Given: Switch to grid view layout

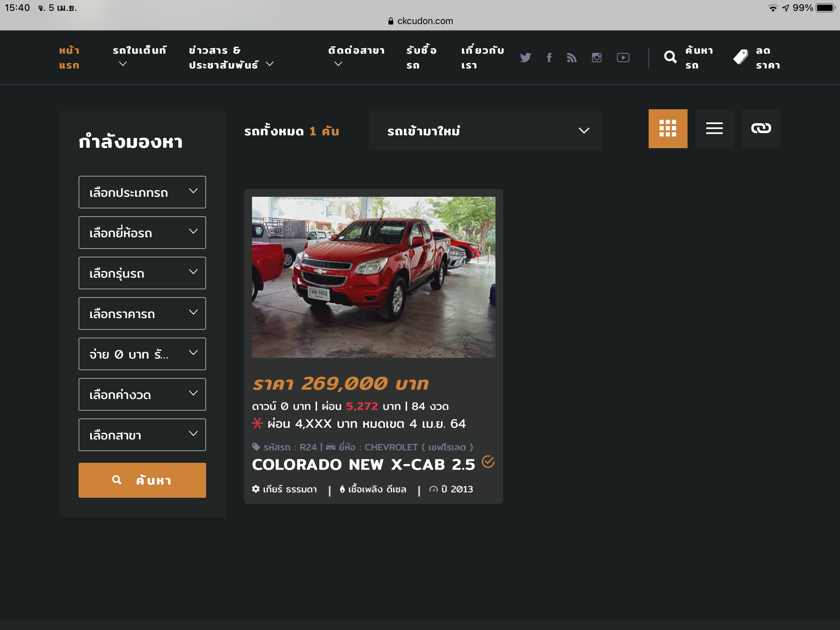Looking at the screenshot, I should (x=668, y=128).
